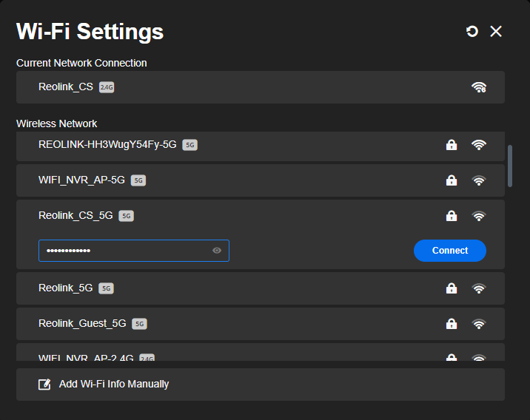Refresh the Wi-Fi network list

coord(472,31)
